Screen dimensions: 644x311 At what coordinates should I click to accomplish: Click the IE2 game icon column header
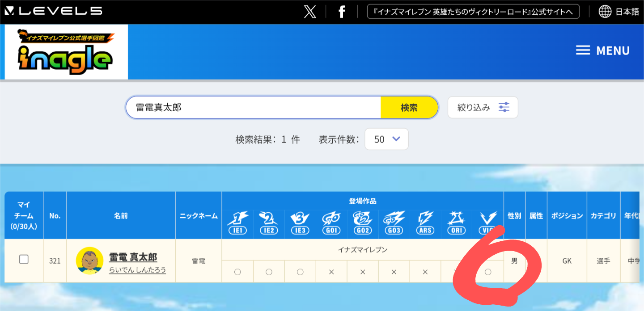[269, 223]
